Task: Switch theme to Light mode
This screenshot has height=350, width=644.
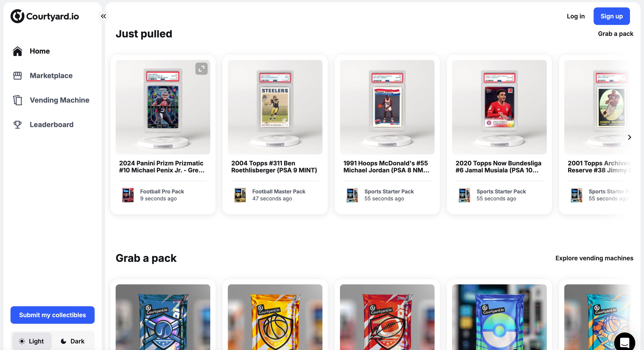Action: pos(32,341)
